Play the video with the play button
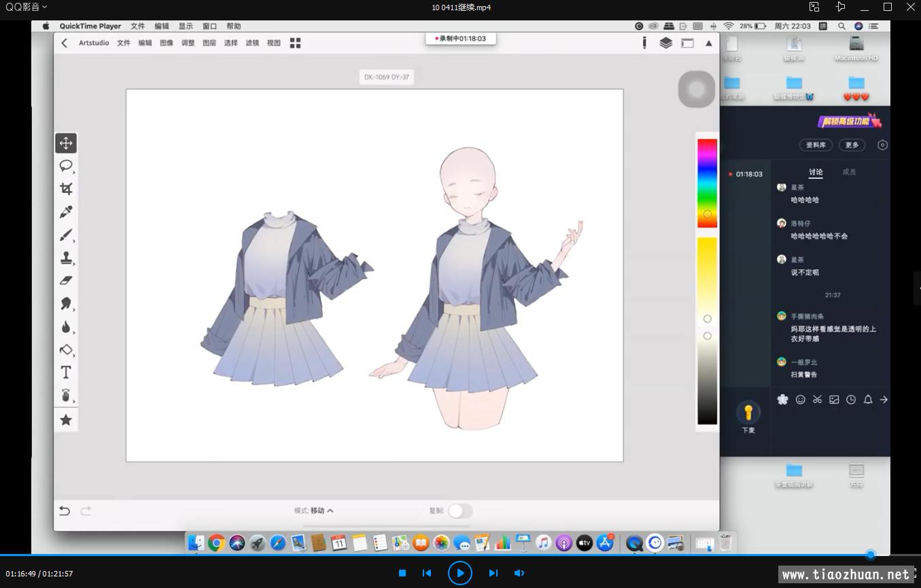This screenshot has height=588, width=921. coord(460,573)
